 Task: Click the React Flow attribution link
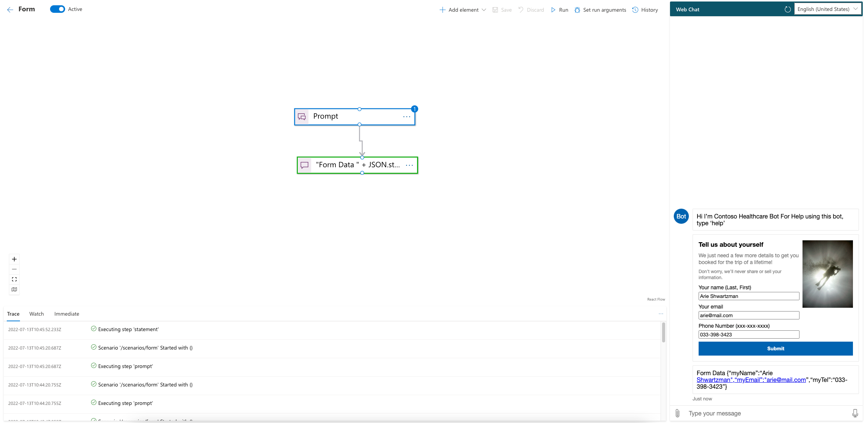pos(656,299)
